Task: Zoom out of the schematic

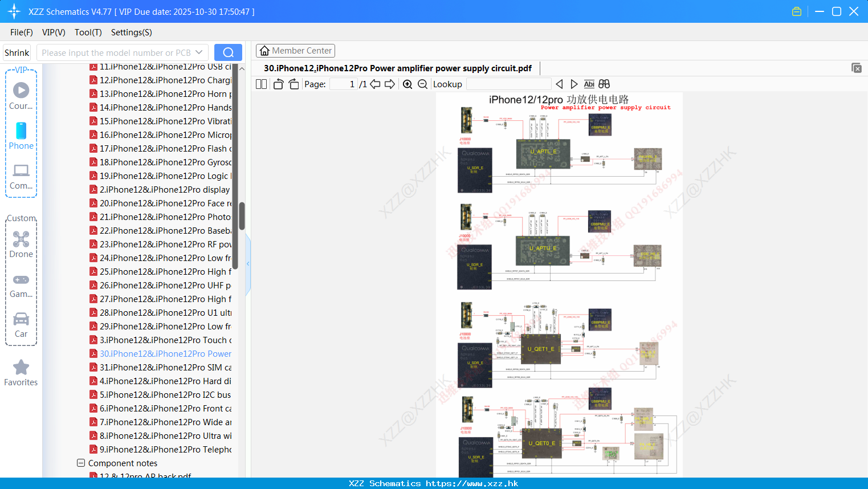Action: coord(422,84)
